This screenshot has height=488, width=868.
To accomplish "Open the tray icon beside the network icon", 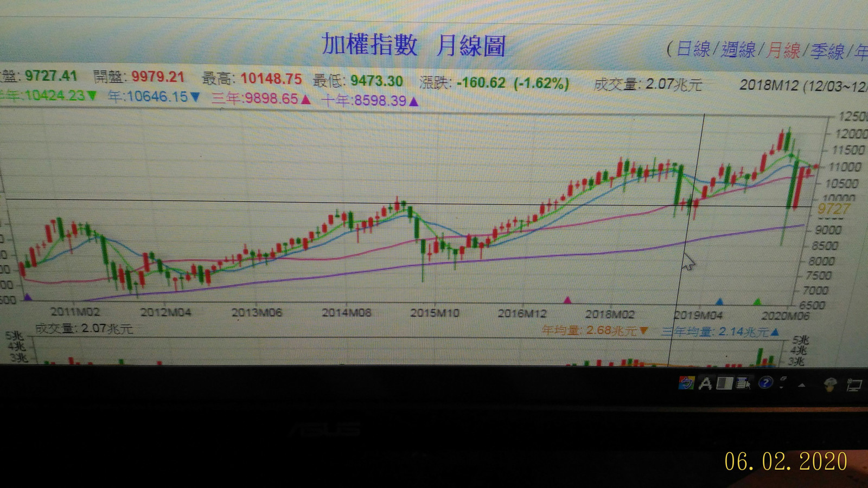I will coord(829,385).
